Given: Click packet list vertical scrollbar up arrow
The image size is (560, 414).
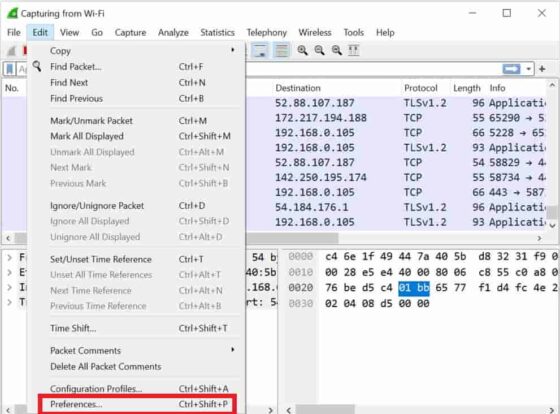Looking at the screenshot, I should click(x=552, y=85).
